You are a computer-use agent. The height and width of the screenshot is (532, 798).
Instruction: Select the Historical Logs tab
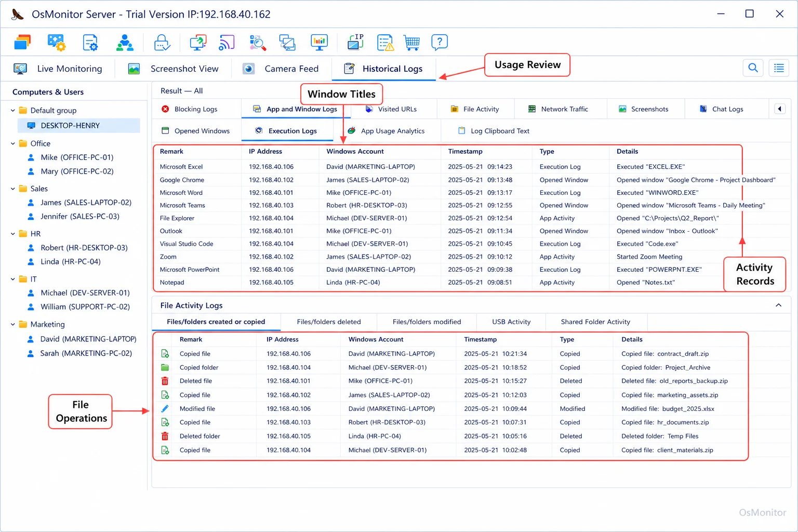tap(383, 69)
